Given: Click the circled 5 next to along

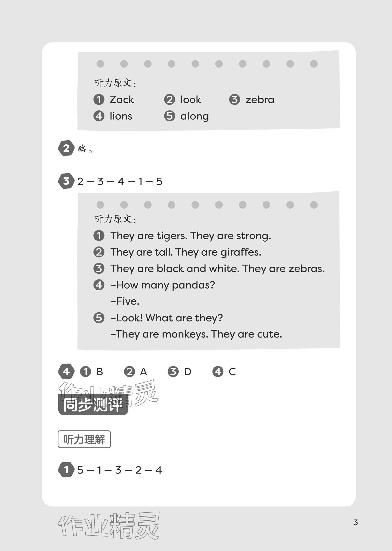Looking at the screenshot, I should click(170, 116).
